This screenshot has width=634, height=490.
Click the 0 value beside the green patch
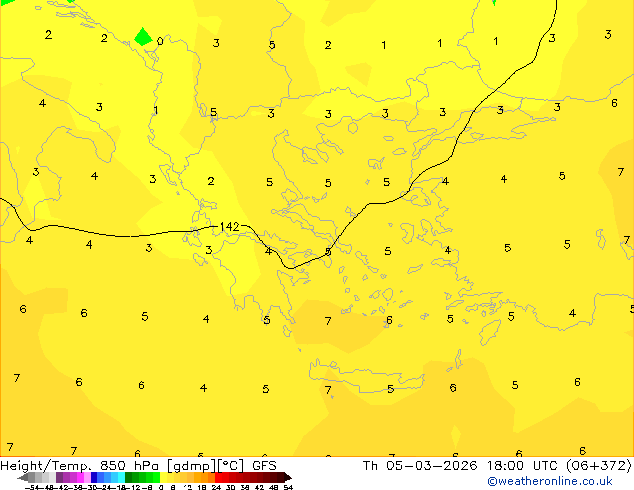(x=160, y=41)
